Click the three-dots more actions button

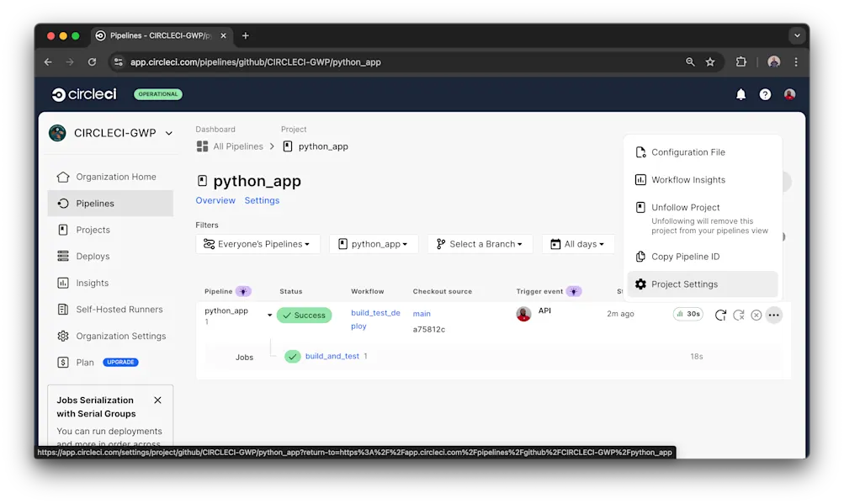774,315
